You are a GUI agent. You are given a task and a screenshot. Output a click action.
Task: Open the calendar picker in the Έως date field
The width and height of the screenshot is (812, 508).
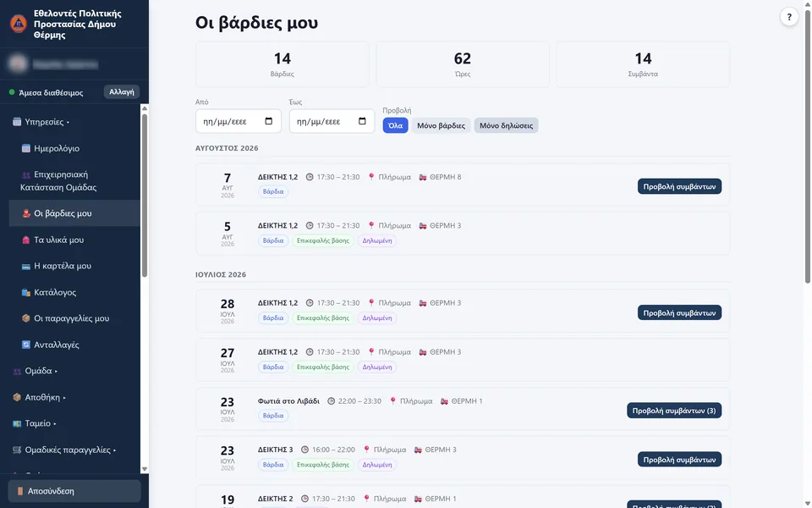pos(362,121)
